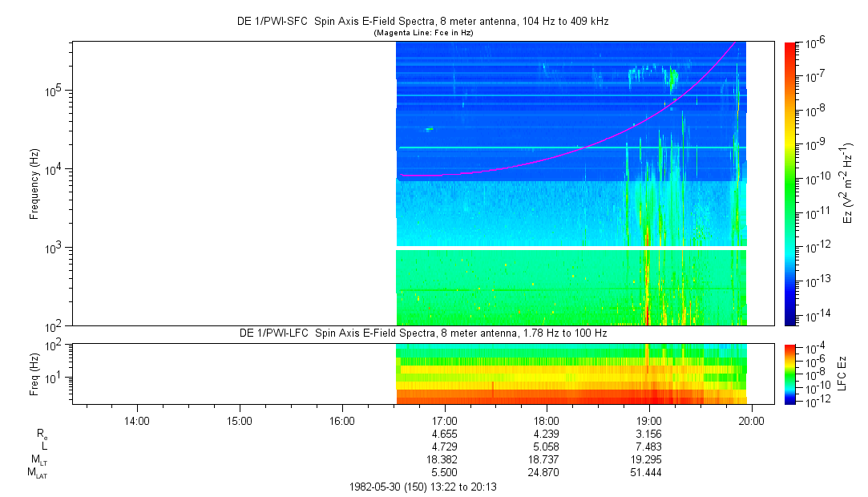The width and height of the screenshot is (868, 497).
Task: Select the Freq (Hz) label on lower panel
Action: tap(34, 373)
